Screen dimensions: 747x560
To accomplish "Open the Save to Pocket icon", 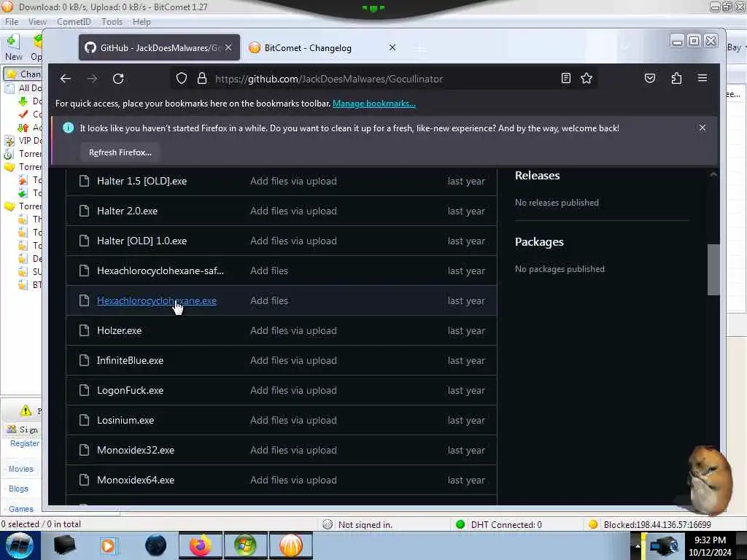I will coord(650,78).
